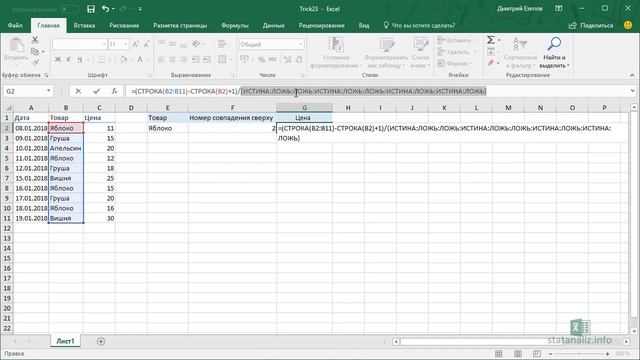Click the Normal view status bar icon

click(x=499, y=353)
